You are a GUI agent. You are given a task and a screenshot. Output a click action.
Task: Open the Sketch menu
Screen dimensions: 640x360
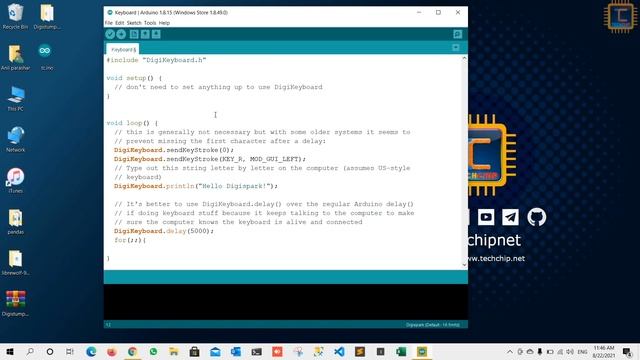click(x=134, y=23)
